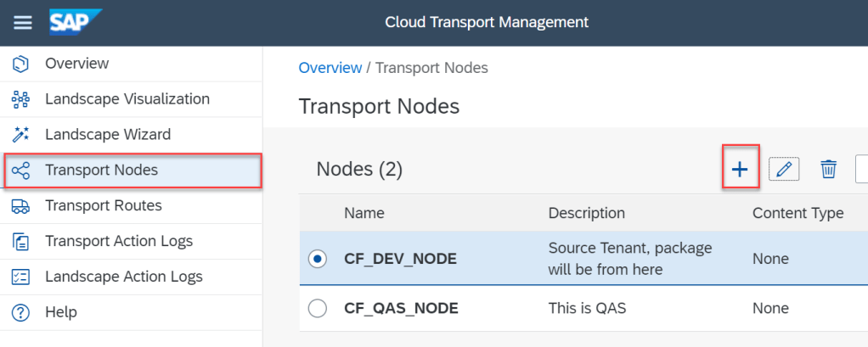Click the Content Type column header

coord(798,214)
